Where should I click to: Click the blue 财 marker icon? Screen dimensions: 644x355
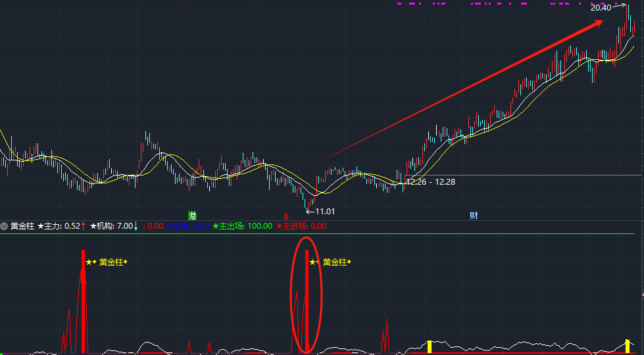[x=473, y=216]
